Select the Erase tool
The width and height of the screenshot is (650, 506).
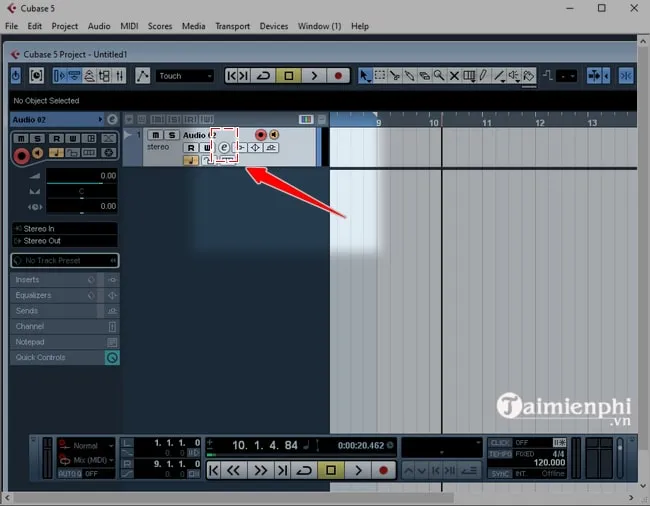[x=424, y=76]
